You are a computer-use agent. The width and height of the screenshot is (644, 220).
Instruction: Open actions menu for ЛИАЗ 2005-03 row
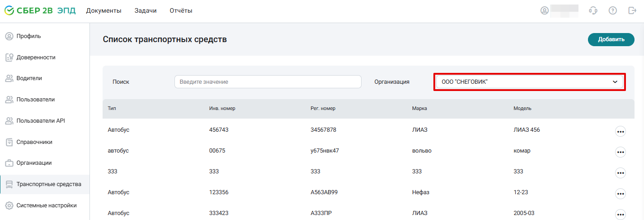point(620,215)
